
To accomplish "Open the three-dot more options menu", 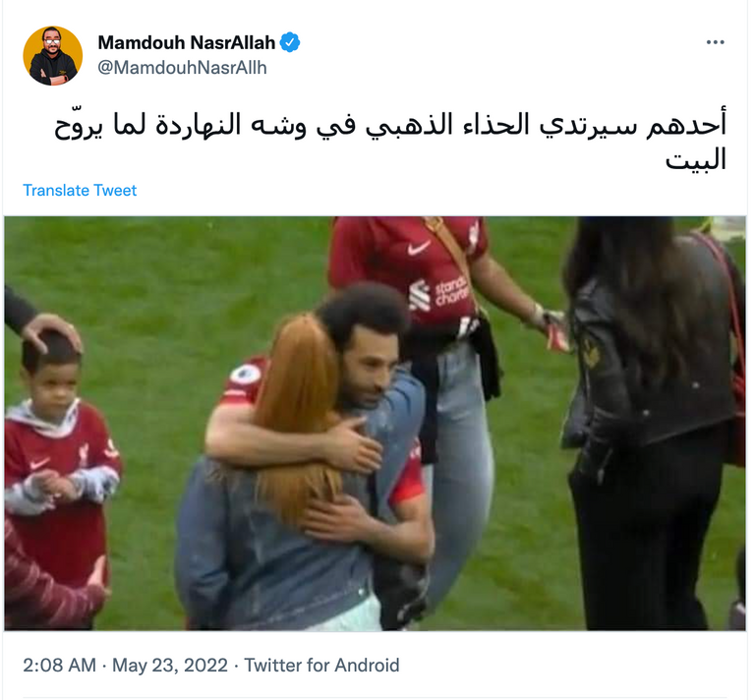I will tap(715, 42).
